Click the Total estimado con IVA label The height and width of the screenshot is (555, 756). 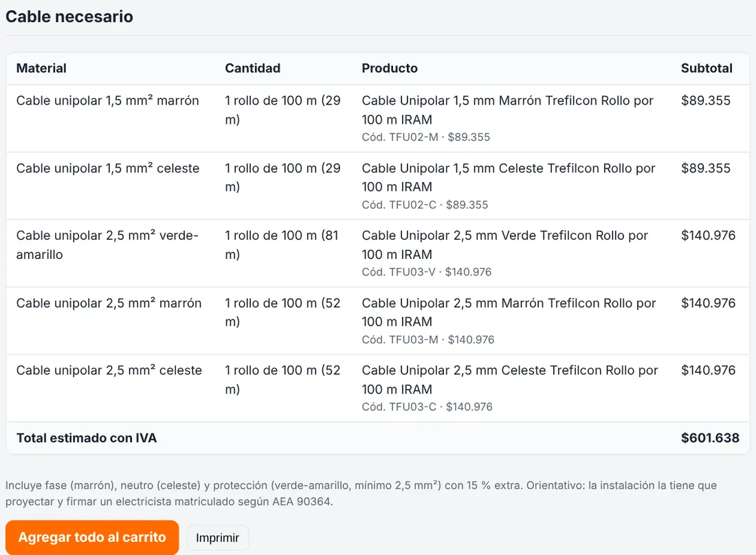point(87,438)
